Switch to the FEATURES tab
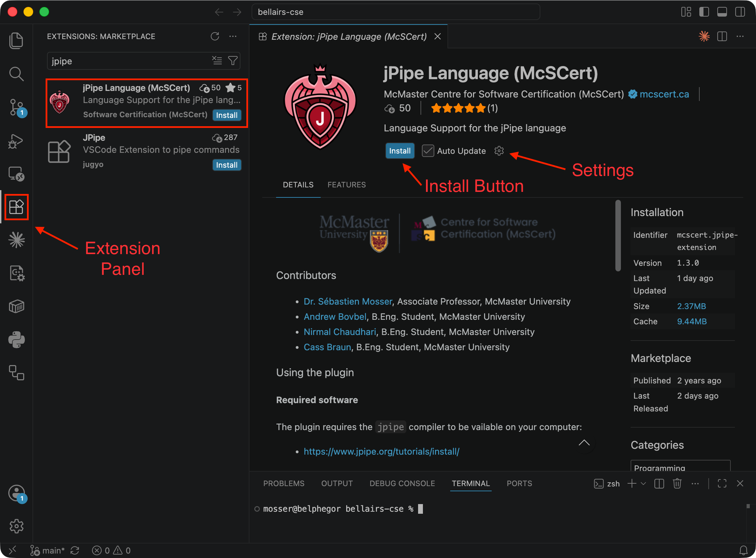Screen dimensions: 756x558 point(347,185)
